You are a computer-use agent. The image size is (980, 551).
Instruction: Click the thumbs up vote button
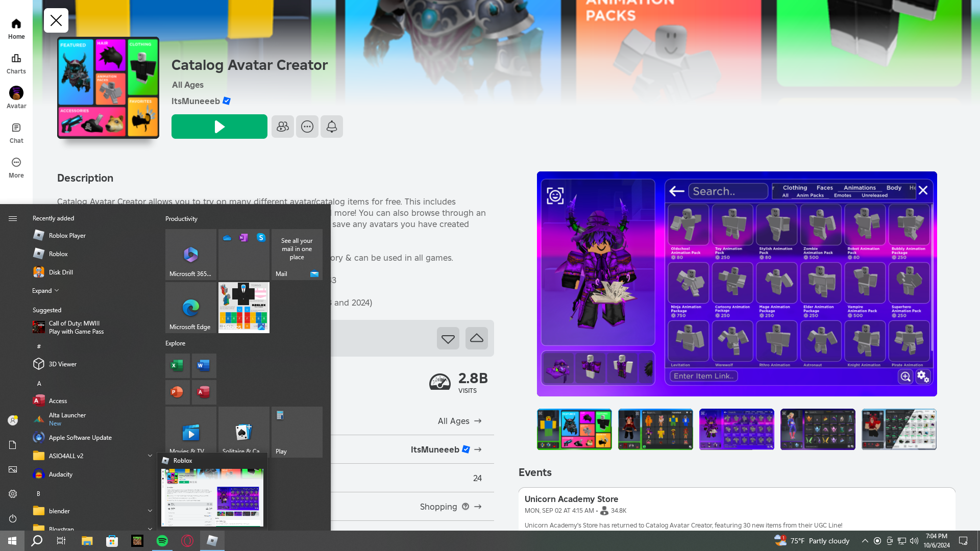pos(476,338)
